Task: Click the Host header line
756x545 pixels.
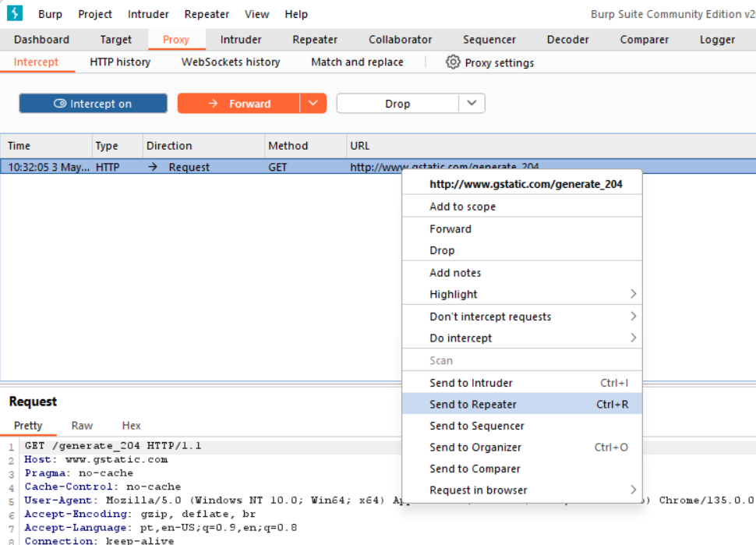Action: click(96, 459)
